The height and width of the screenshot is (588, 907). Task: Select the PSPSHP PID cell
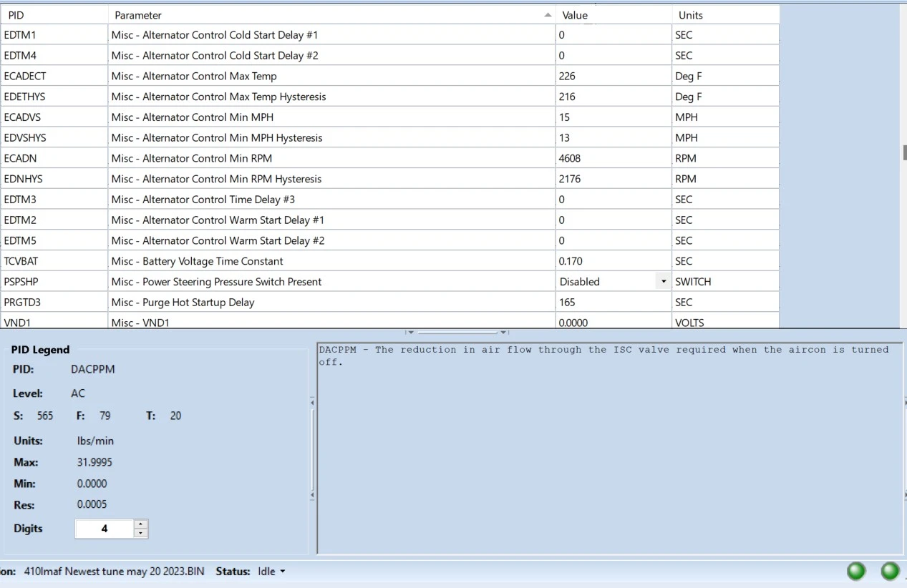(54, 282)
